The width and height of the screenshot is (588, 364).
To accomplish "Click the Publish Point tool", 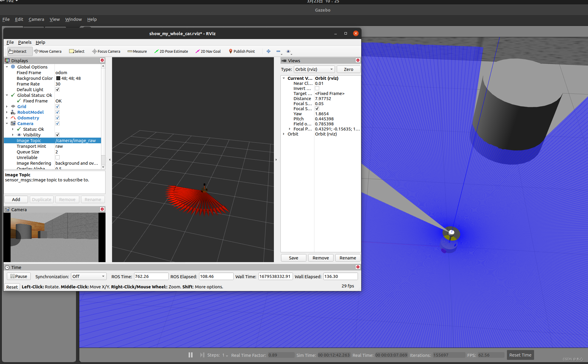I will (x=242, y=51).
